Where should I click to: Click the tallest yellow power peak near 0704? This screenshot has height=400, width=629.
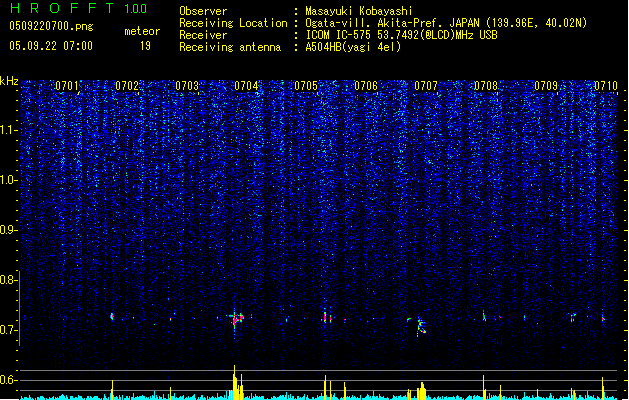click(x=234, y=382)
